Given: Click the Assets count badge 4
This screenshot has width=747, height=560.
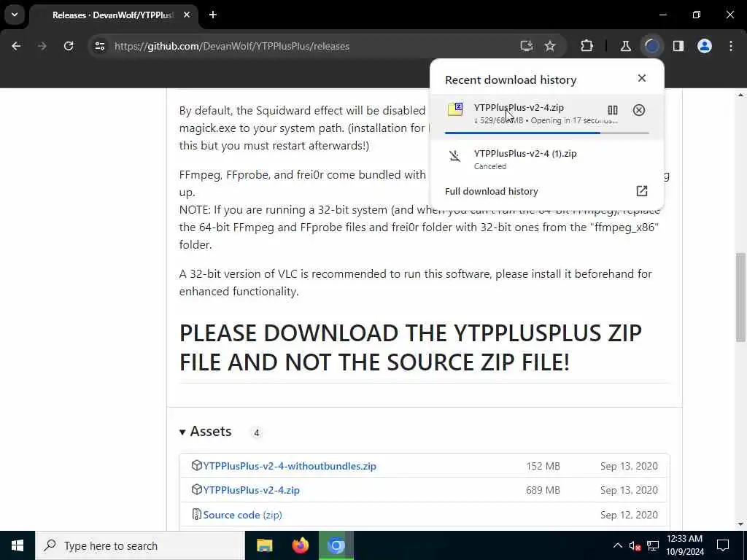Looking at the screenshot, I should tap(256, 432).
